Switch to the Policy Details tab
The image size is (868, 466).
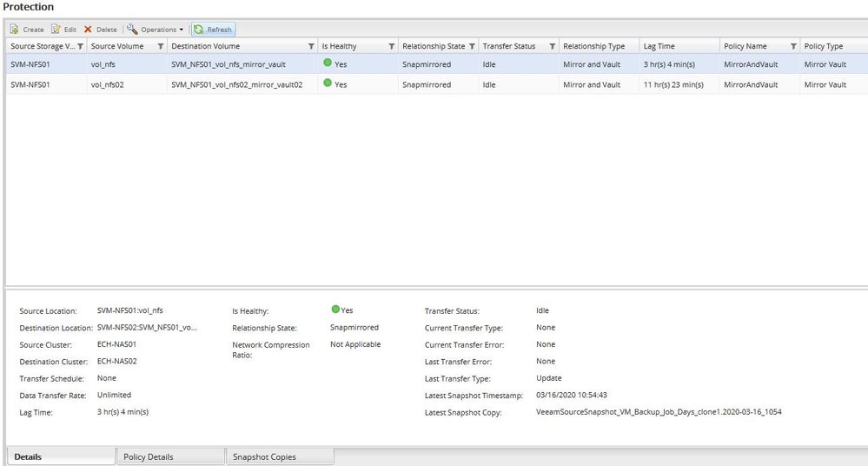[x=169, y=456]
